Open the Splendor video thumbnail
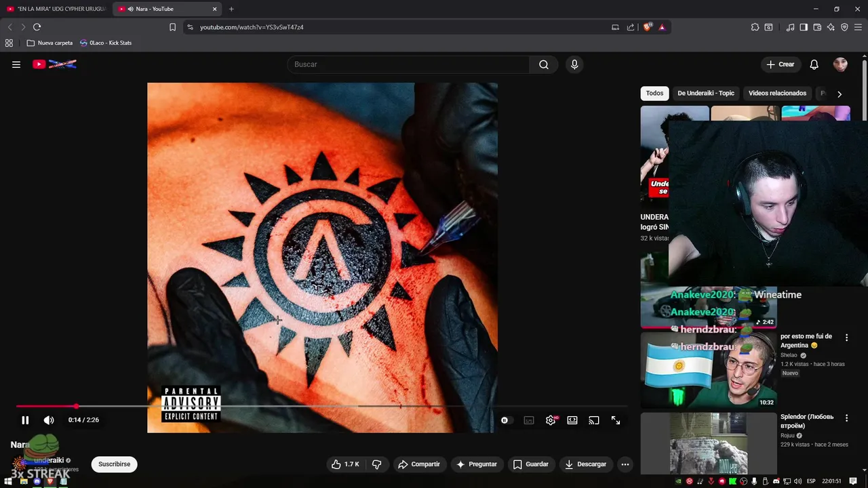The width and height of the screenshot is (868, 488). [709, 444]
